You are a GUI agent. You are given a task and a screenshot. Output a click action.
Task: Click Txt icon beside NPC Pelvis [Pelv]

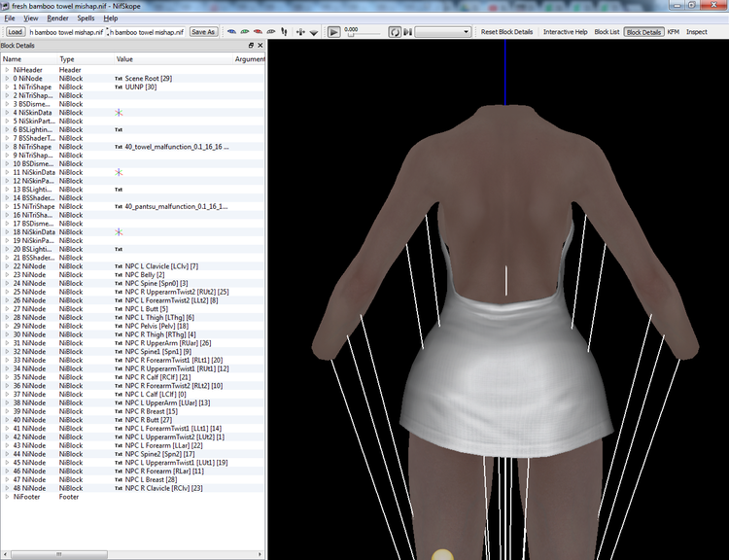(x=119, y=326)
